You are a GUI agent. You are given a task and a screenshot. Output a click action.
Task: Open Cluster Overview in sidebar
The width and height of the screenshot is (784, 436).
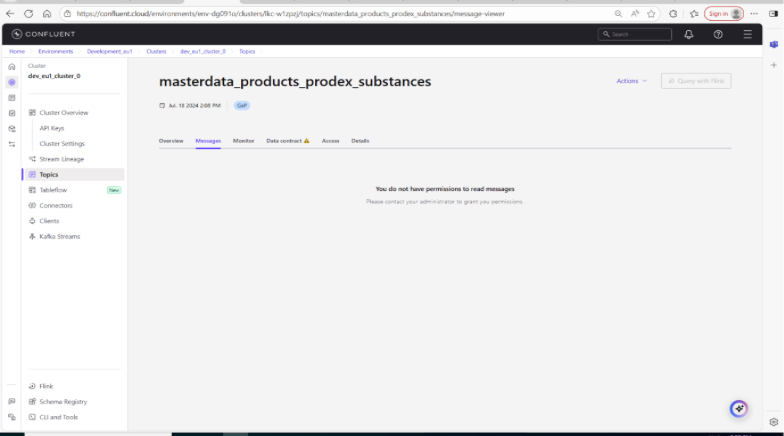click(64, 112)
